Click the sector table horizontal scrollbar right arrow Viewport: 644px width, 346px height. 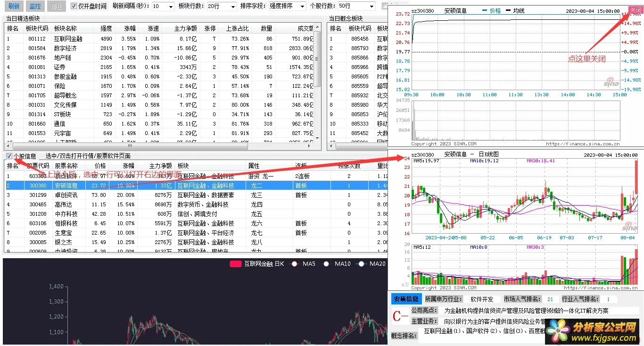pos(309,146)
